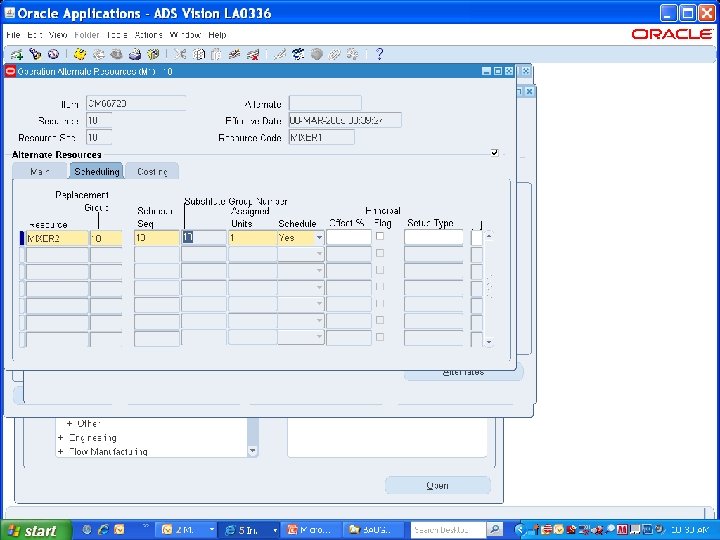Click the Setup Type field in first row
This screenshot has height=540, width=720.
point(434,237)
